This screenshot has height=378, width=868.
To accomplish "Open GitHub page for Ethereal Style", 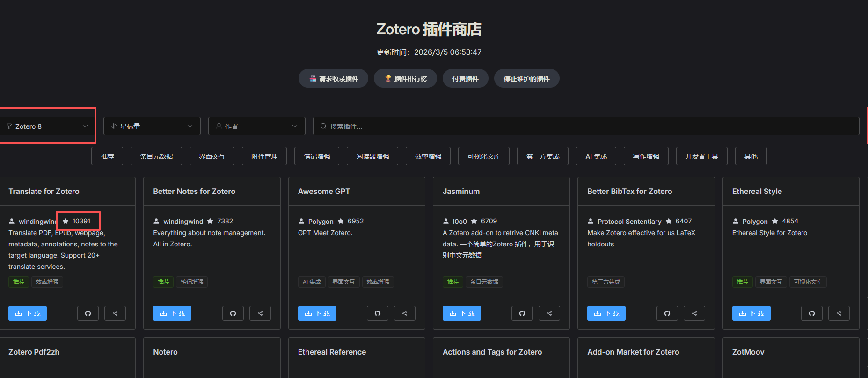I will tap(812, 313).
